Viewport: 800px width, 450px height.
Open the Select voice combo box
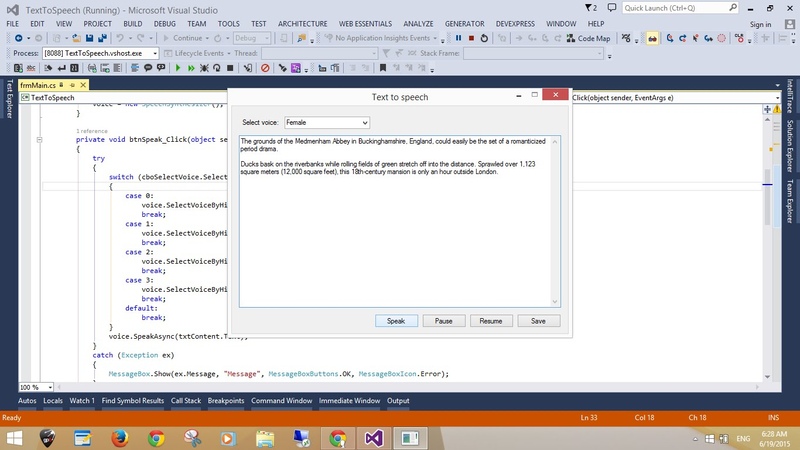(327, 122)
